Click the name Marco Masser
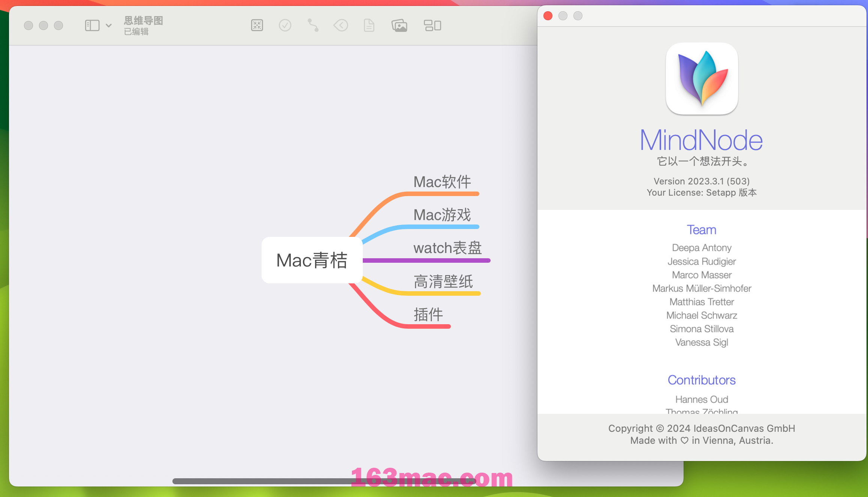Viewport: 868px width, 497px height. (x=702, y=275)
